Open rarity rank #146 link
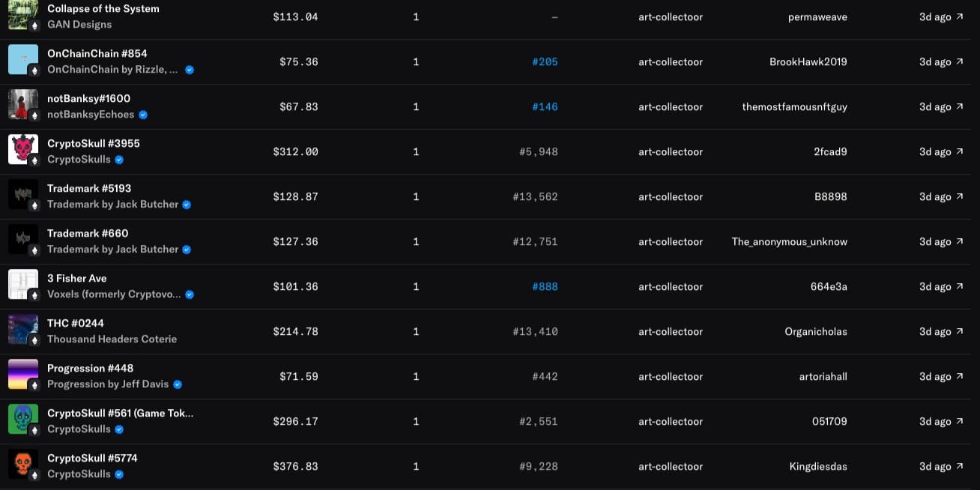 coord(545,106)
